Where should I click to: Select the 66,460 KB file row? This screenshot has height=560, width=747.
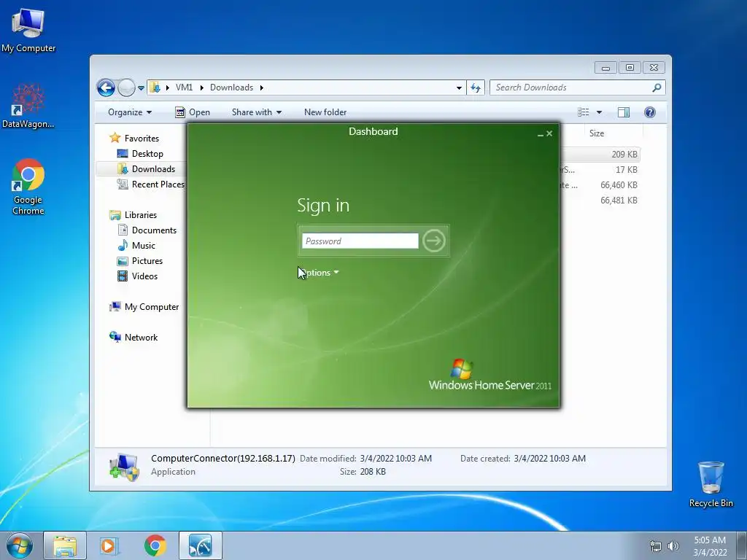coord(601,184)
